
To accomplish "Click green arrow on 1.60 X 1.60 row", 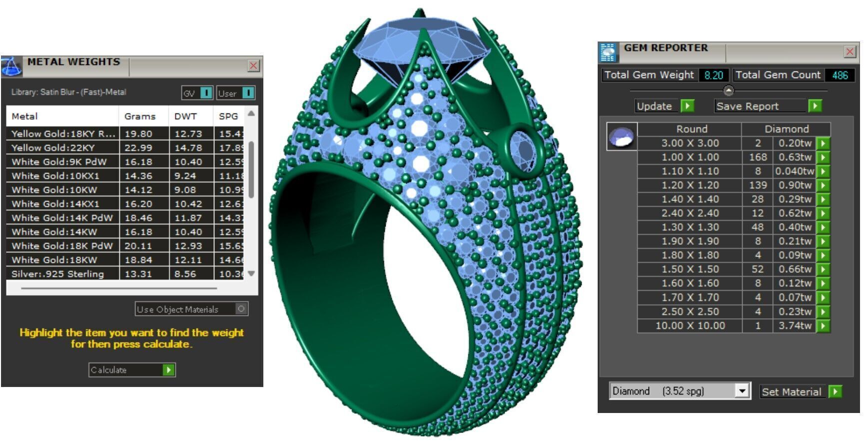I will [823, 283].
